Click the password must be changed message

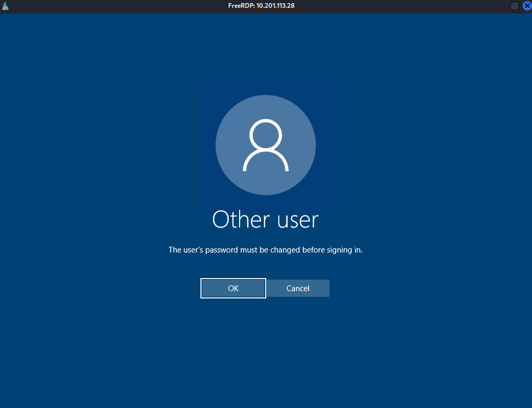265,250
